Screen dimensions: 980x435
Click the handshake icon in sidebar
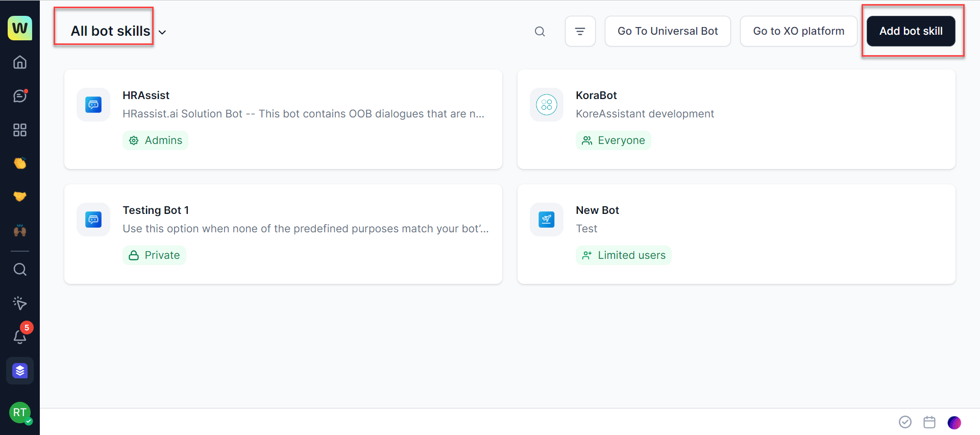[x=20, y=197]
